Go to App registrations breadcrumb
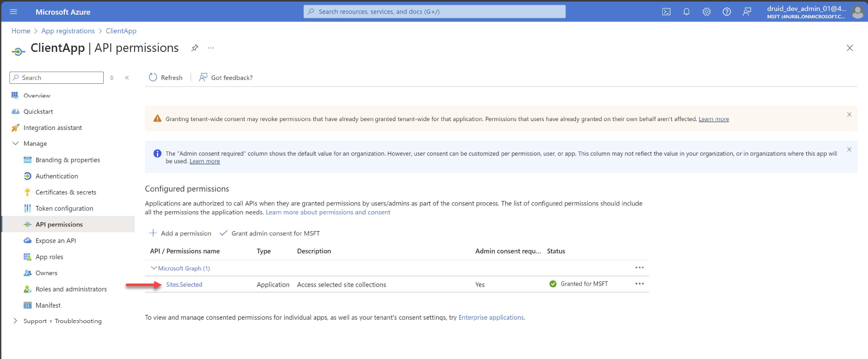 coord(68,31)
